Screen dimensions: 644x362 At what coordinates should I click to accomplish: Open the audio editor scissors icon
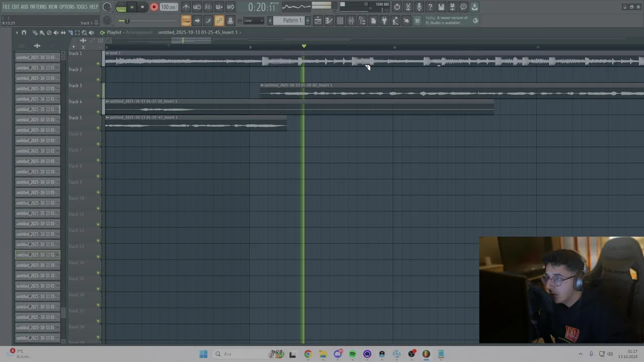[x=408, y=7]
